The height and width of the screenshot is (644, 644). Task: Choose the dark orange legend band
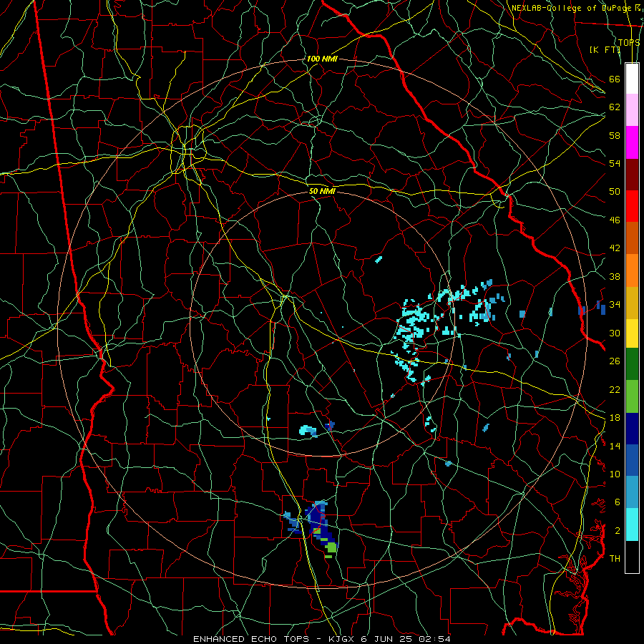coord(632,238)
